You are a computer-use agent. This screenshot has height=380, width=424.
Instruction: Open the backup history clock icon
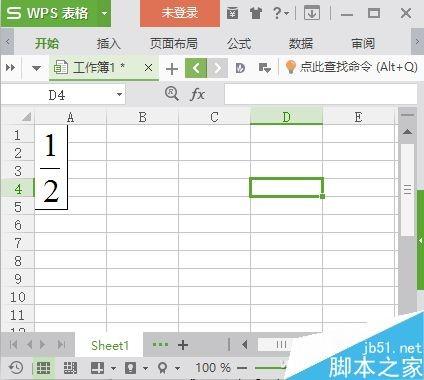(16, 368)
